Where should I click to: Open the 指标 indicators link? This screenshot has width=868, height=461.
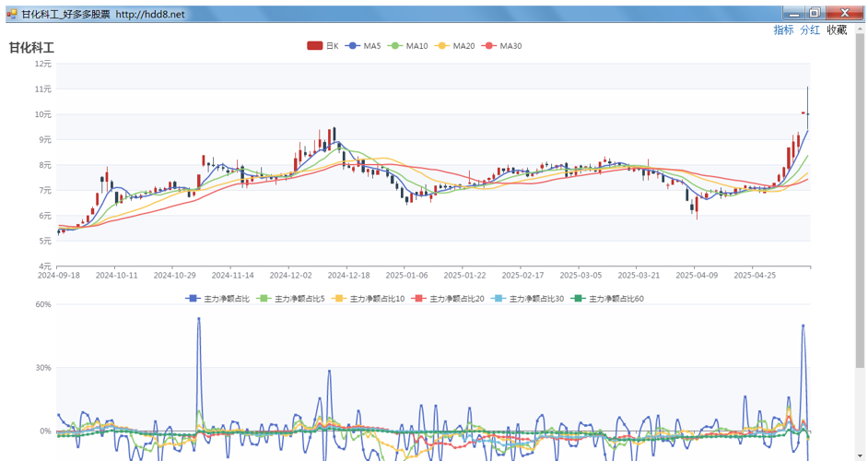pyautogui.click(x=783, y=30)
